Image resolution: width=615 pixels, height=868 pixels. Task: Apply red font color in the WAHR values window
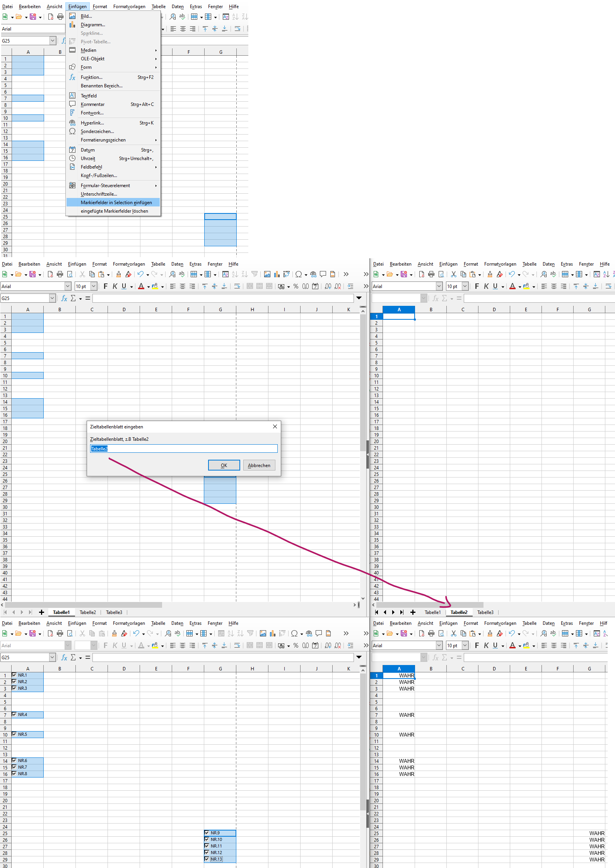pos(512,645)
